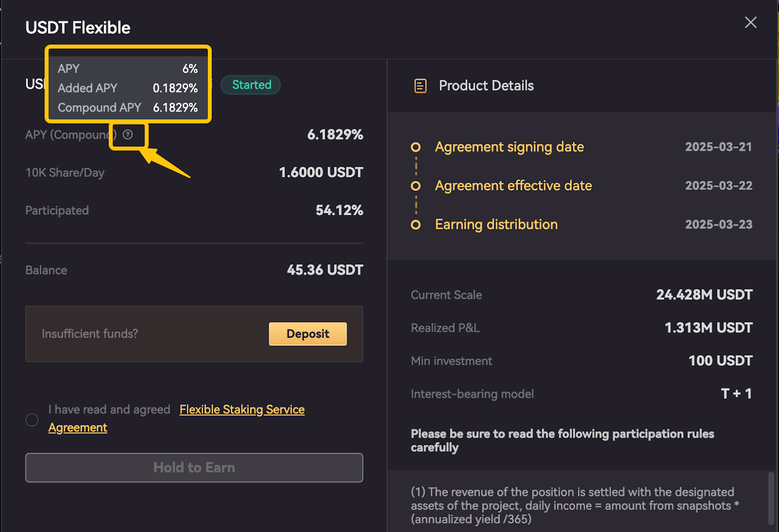Viewport: 779px width, 532px height.
Task: Click the Started status badge
Action: click(251, 85)
